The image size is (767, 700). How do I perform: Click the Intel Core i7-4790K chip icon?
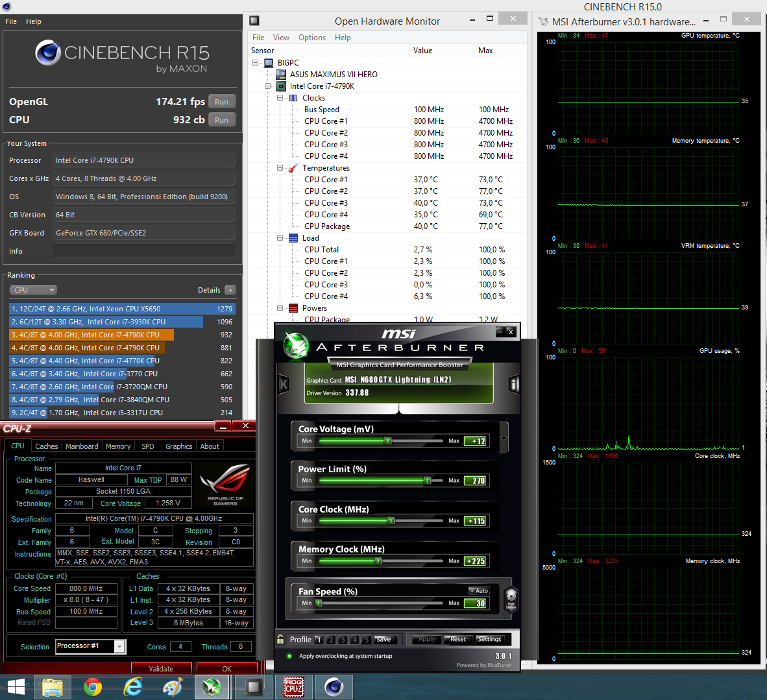(x=281, y=86)
